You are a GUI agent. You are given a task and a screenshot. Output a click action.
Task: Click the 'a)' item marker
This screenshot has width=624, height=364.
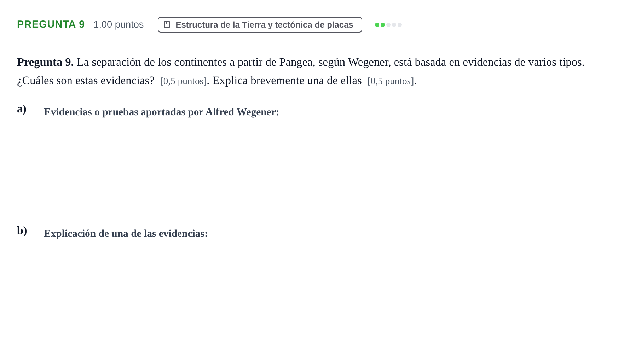tap(22, 109)
